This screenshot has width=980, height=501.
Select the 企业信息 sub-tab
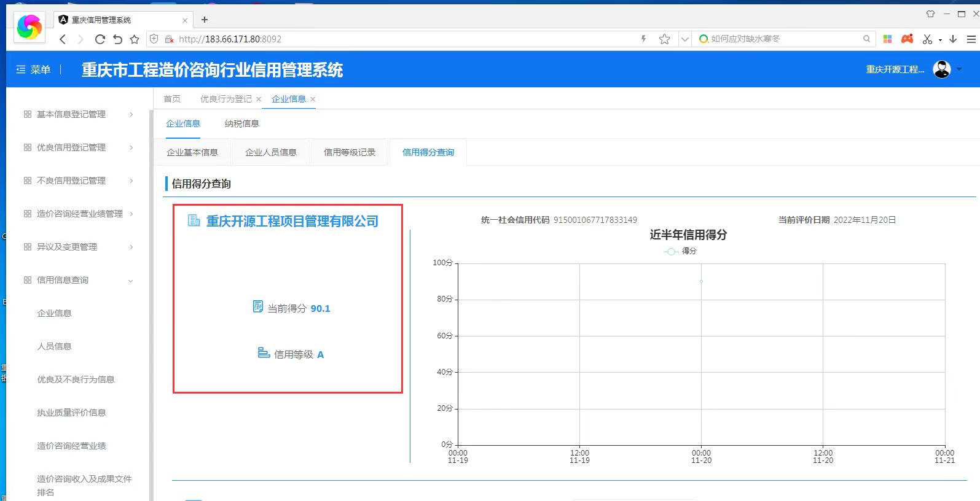[183, 123]
